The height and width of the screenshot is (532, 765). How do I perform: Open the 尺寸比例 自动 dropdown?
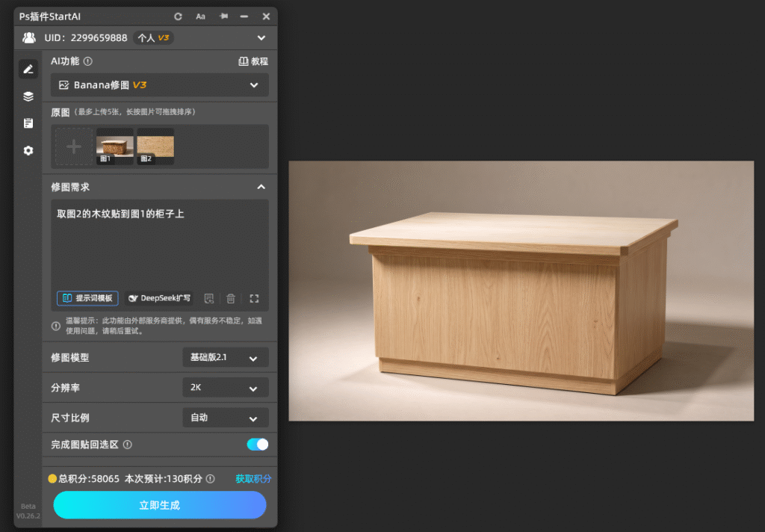pyautogui.click(x=226, y=418)
